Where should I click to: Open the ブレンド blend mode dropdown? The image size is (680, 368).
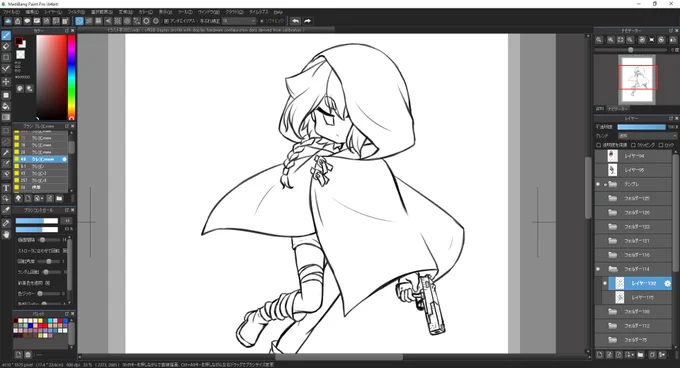point(647,136)
